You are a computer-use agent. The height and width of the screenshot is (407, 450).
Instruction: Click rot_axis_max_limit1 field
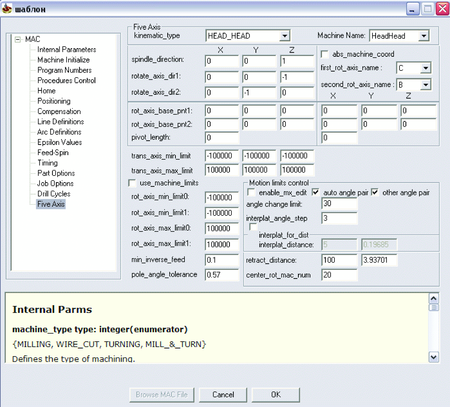(222, 244)
